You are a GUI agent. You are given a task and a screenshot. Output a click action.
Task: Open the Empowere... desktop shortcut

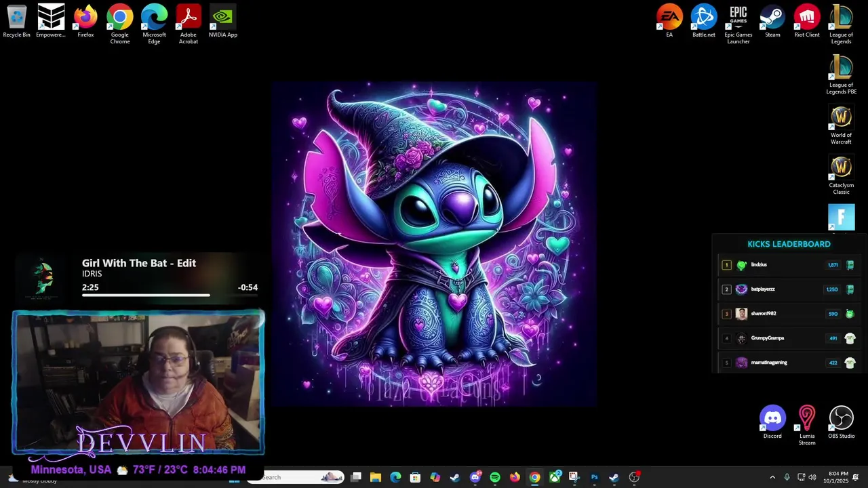[51, 22]
